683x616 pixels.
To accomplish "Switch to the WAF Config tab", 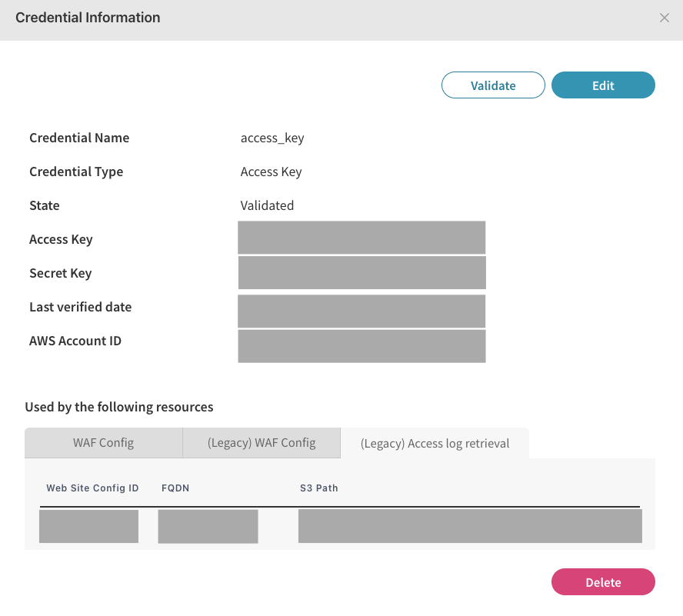I will [103, 443].
